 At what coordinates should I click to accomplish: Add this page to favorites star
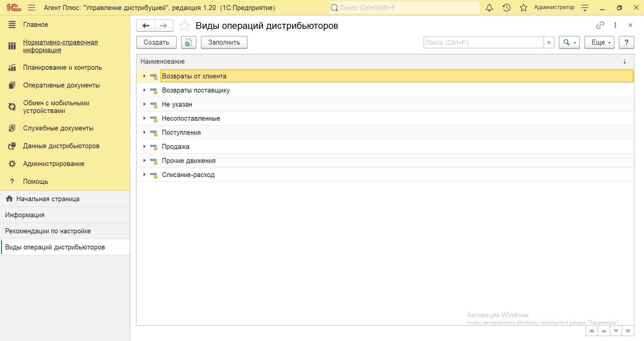[184, 26]
